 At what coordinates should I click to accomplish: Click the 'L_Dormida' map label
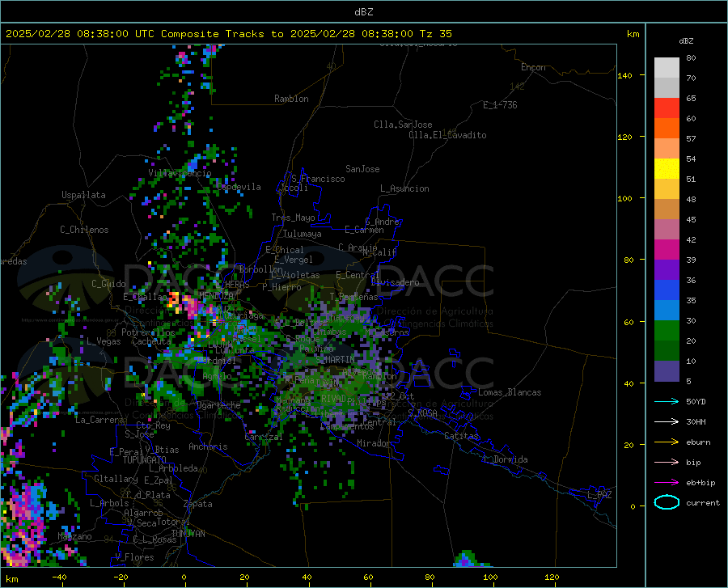tap(505, 459)
